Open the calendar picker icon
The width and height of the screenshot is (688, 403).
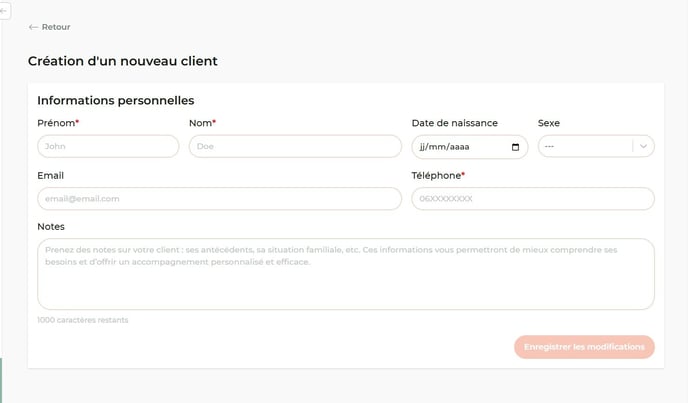pos(515,147)
